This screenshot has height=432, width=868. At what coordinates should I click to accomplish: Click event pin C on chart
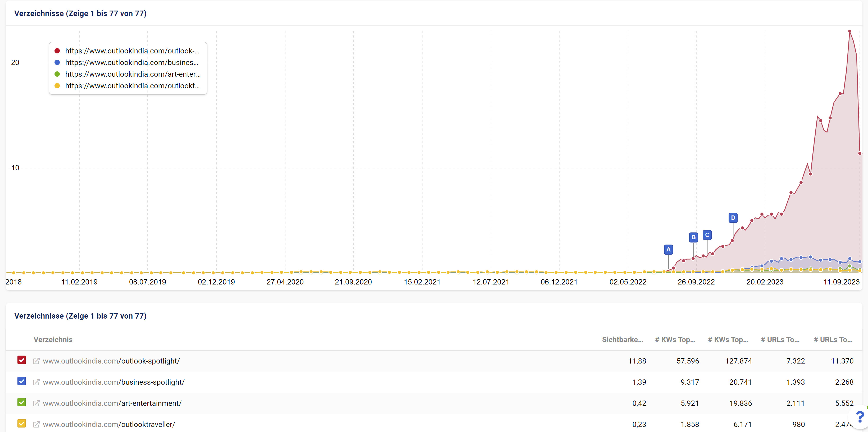[707, 235]
